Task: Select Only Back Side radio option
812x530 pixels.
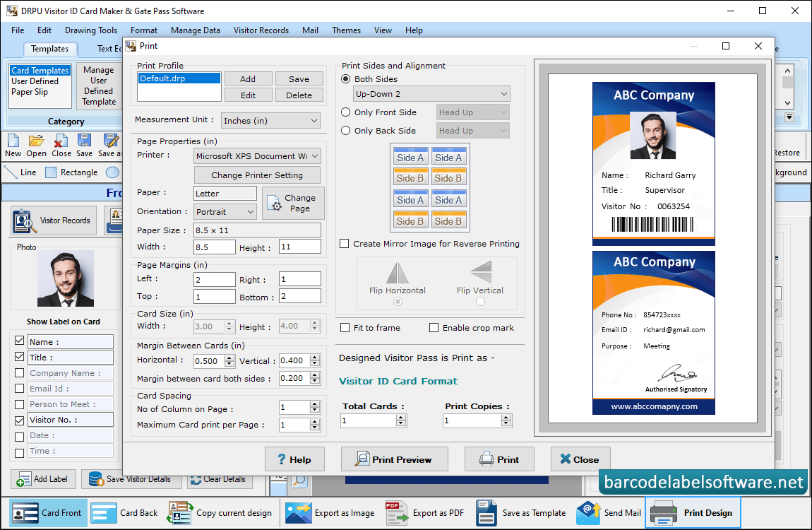Action: pos(346,131)
